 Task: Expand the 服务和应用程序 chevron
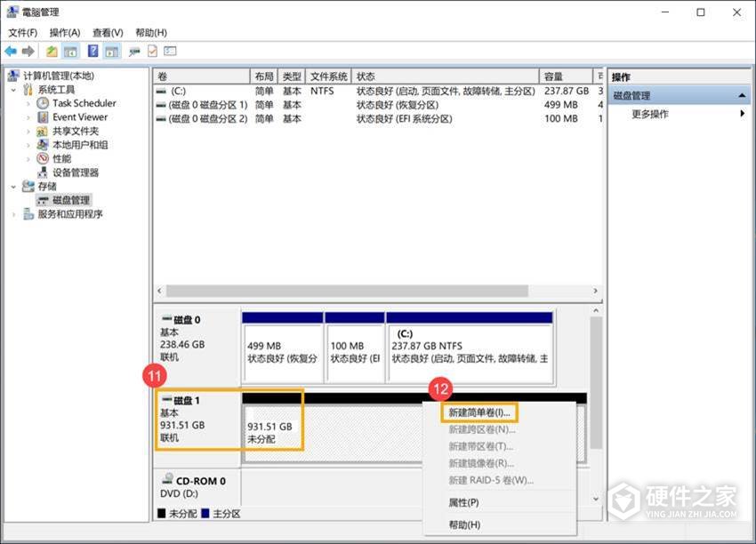click(13, 214)
